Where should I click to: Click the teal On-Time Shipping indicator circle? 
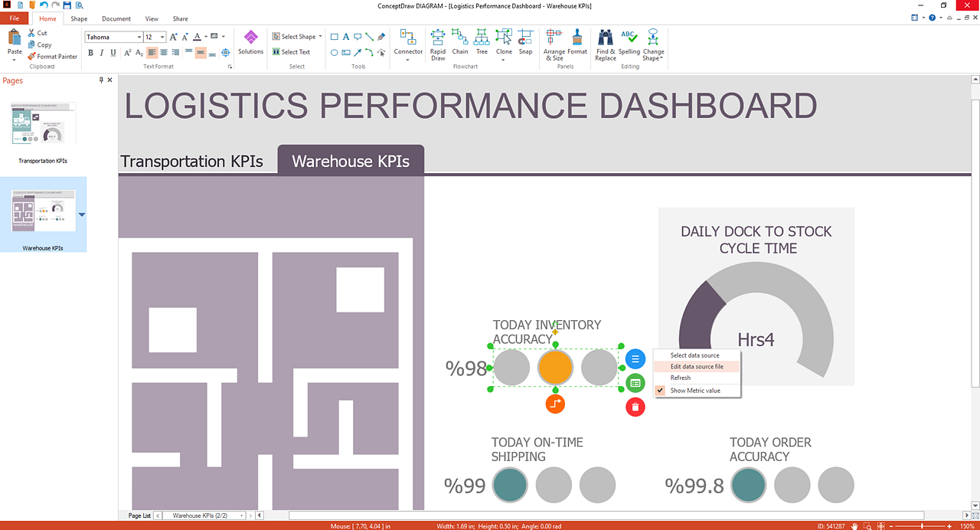coord(510,485)
